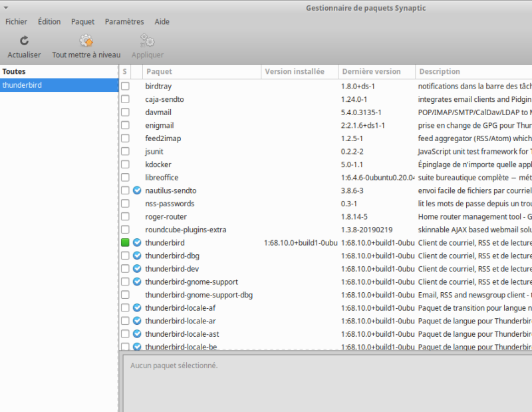The width and height of the screenshot is (532, 412).
Task: Toggle the davmail status checkbox
Action: 125,112
